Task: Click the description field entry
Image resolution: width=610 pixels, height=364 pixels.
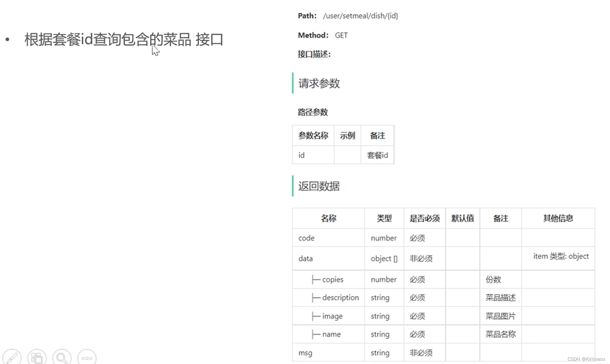Action: click(x=340, y=298)
